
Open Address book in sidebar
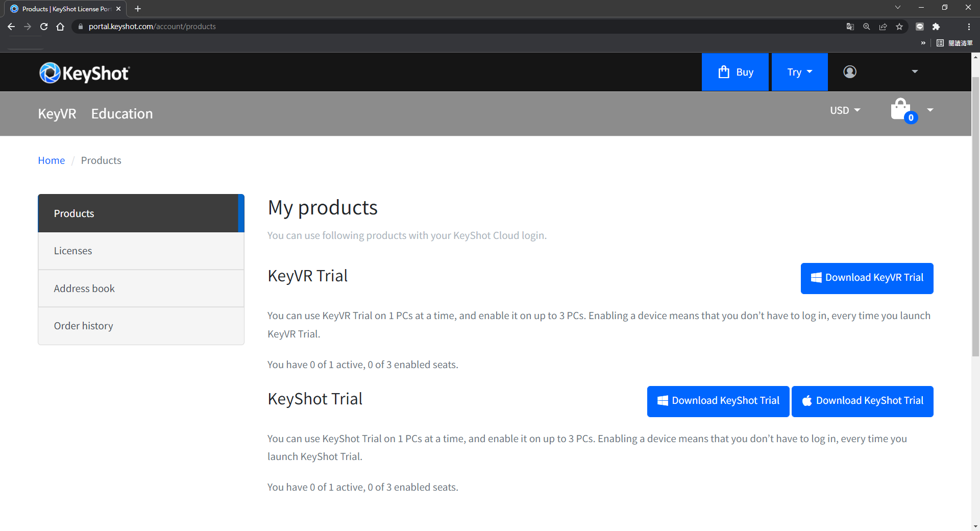point(141,288)
